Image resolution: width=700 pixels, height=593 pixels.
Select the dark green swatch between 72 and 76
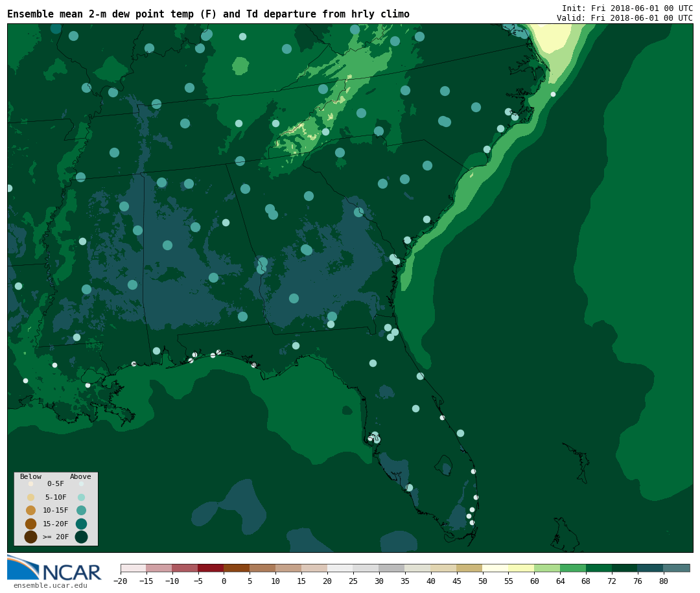(x=625, y=568)
